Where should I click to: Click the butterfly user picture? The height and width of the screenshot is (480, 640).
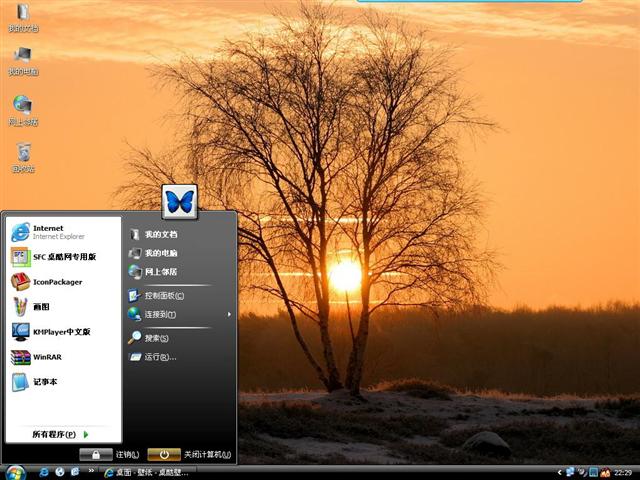pos(180,202)
